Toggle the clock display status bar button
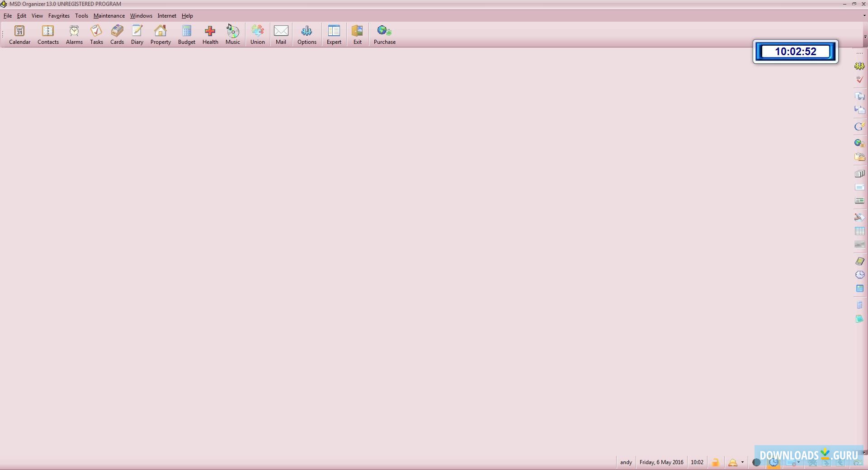 [x=774, y=462]
